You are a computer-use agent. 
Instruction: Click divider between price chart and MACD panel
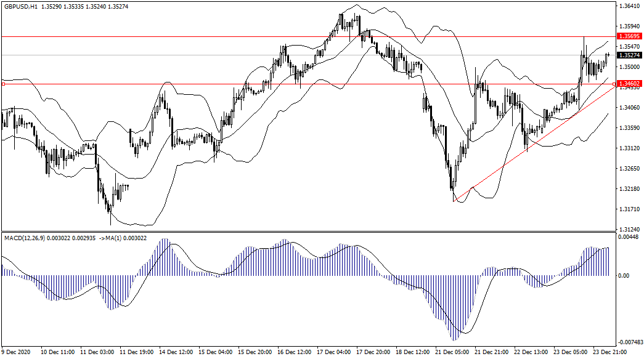308,232
